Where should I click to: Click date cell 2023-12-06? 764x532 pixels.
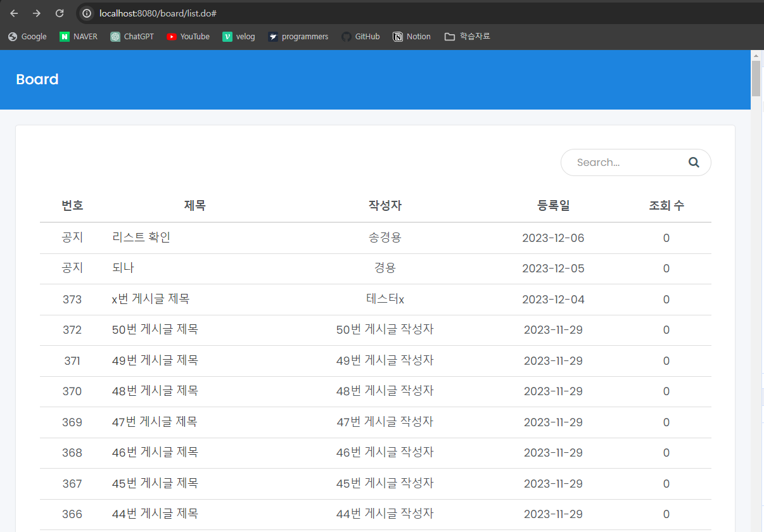553,238
